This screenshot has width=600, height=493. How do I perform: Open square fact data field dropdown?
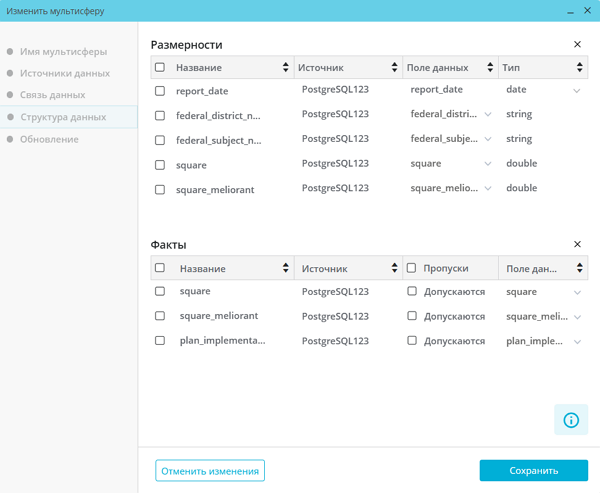(577, 293)
